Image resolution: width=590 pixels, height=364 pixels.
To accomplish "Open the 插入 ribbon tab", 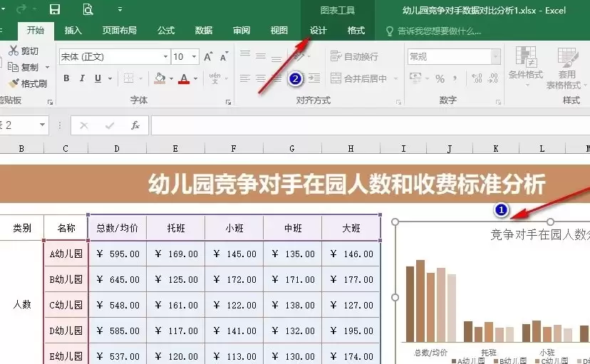I will pos(73,31).
